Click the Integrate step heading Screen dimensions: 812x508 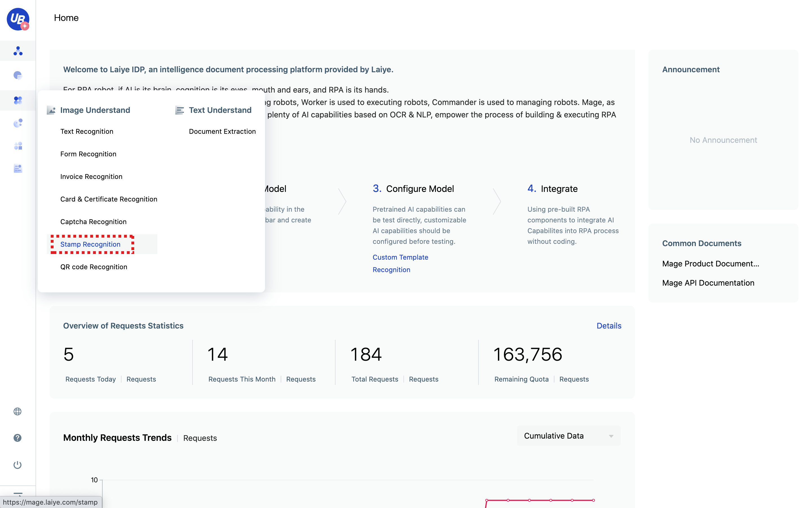coord(559,189)
